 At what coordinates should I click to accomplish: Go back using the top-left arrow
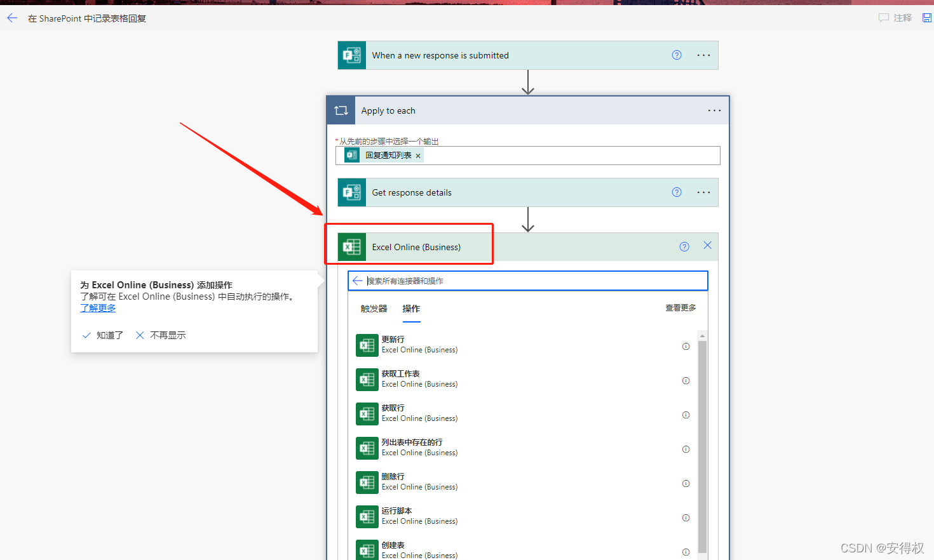click(x=12, y=18)
